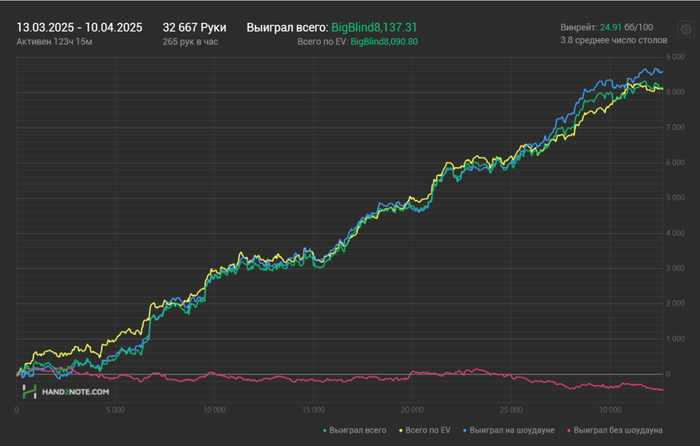Click the blue 'Выиграл на шоудауне' legend dot
The height and width of the screenshot is (446, 700).
465,431
